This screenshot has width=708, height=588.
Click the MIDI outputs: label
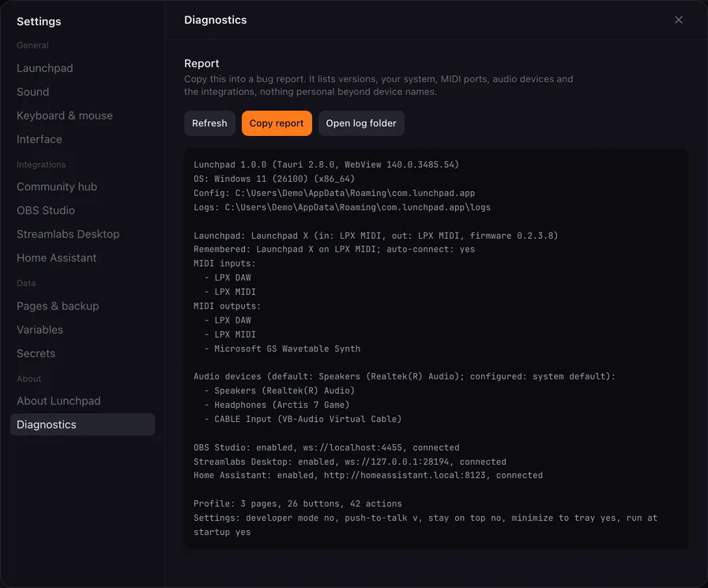click(x=227, y=306)
